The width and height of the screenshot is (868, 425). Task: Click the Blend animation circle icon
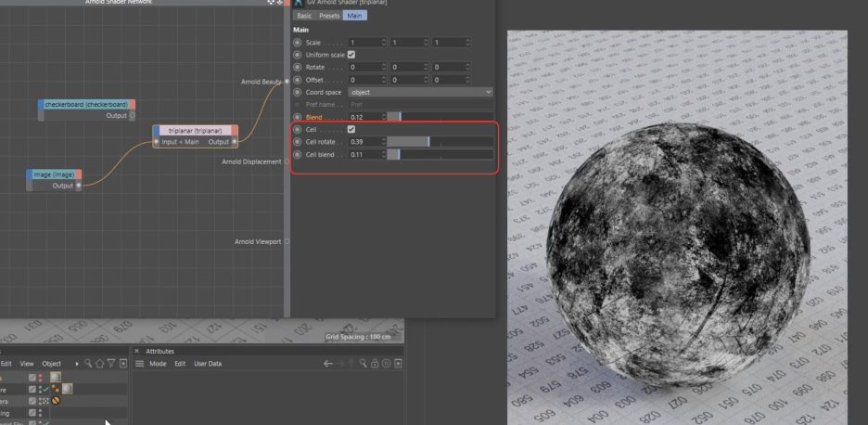(298, 117)
